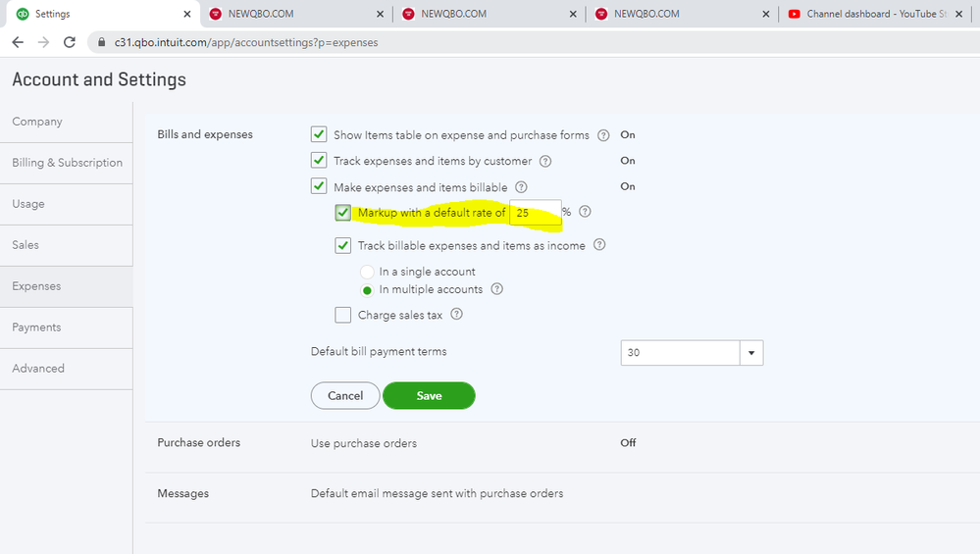The height and width of the screenshot is (554, 980).
Task: Open the Usage settings tab
Action: (x=67, y=204)
